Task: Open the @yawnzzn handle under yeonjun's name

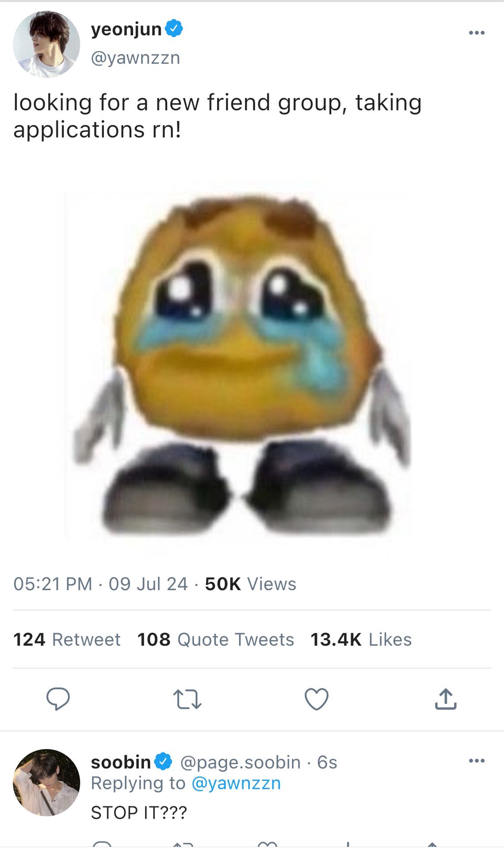Action: tap(135, 58)
